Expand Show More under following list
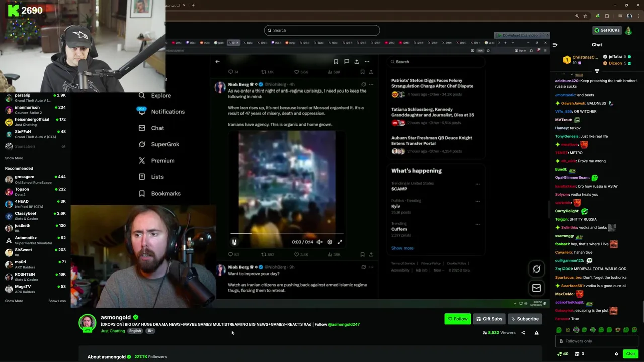The image size is (644, 362). [x=14, y=158]
